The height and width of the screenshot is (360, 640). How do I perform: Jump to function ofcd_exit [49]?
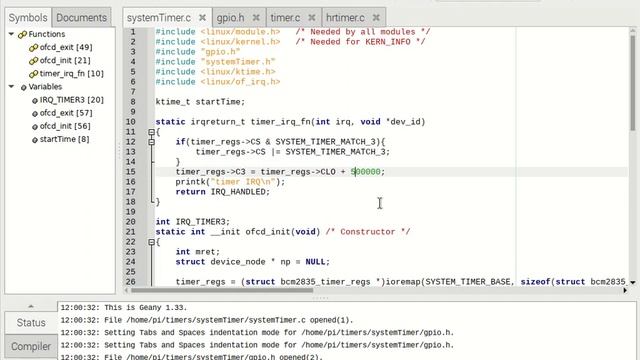coord(66,47)
